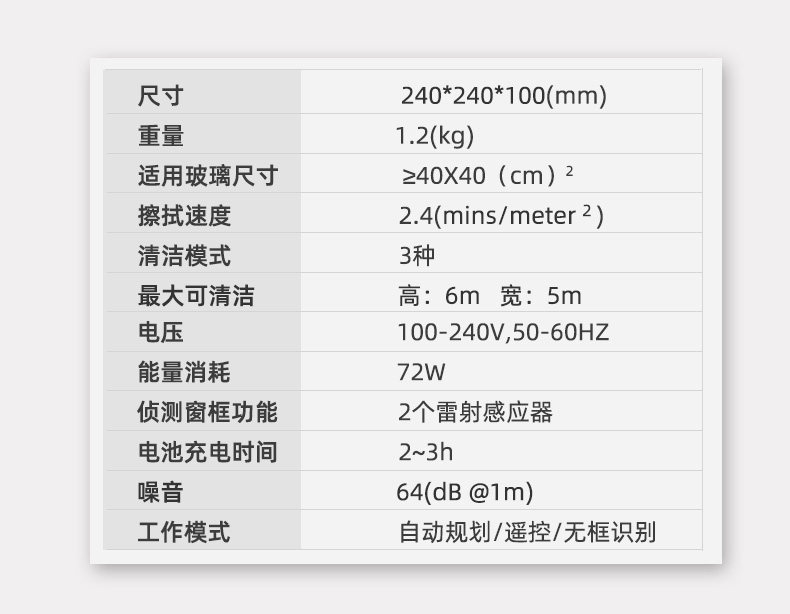This screenshot has height=614, width=790.
Task: Select the 2.4(mins/meter²) speed value
Action: pyautogui.click(x=501, y=216)
